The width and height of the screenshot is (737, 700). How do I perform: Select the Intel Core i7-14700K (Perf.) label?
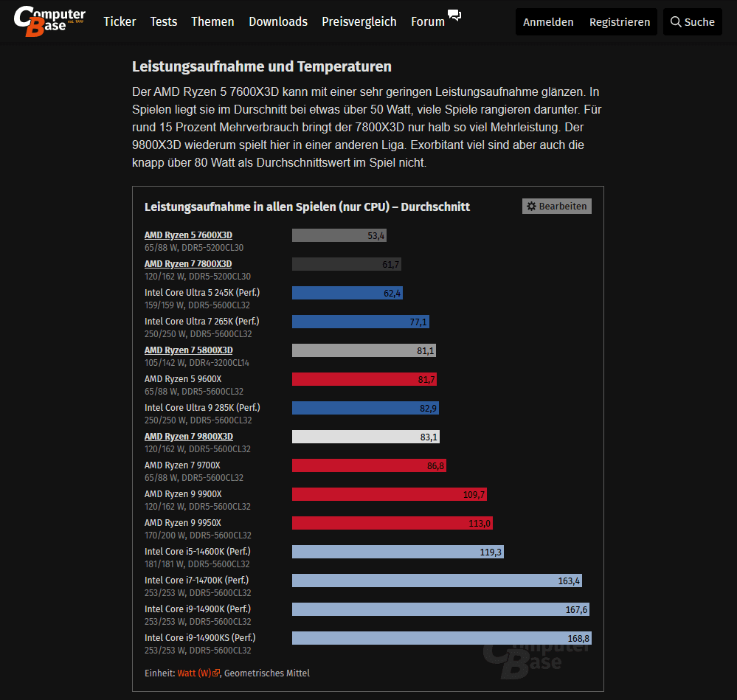click(196, 581)
